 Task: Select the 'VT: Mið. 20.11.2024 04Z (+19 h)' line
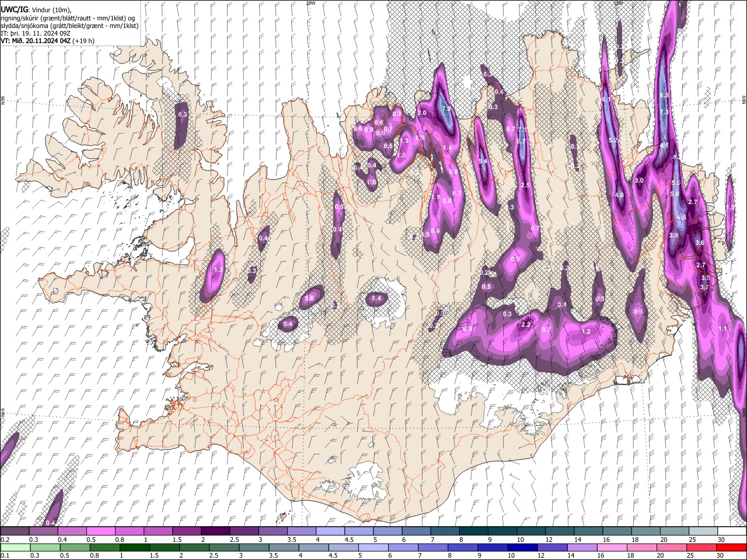pos(47,41)
